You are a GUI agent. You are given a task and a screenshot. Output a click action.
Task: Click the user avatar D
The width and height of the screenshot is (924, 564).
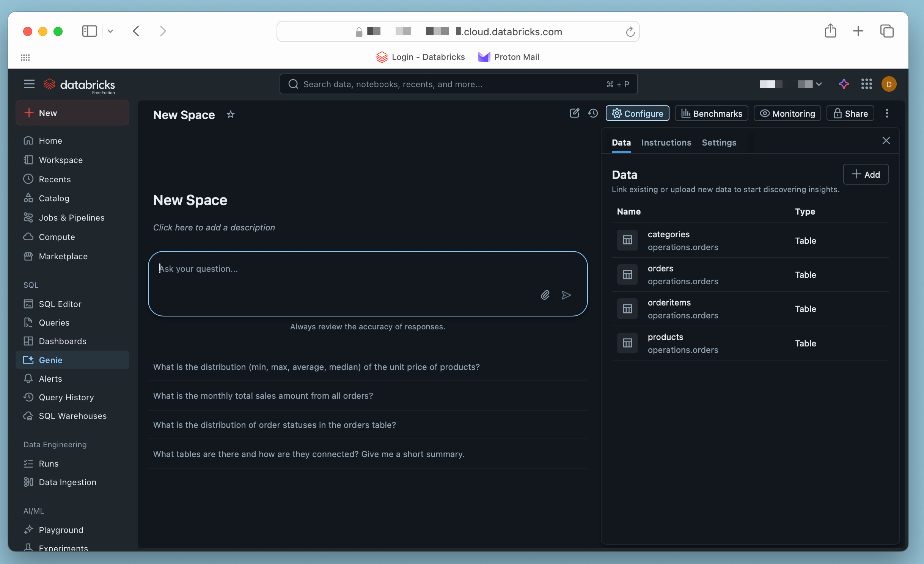pyautogui.click(x=889, y=84)
